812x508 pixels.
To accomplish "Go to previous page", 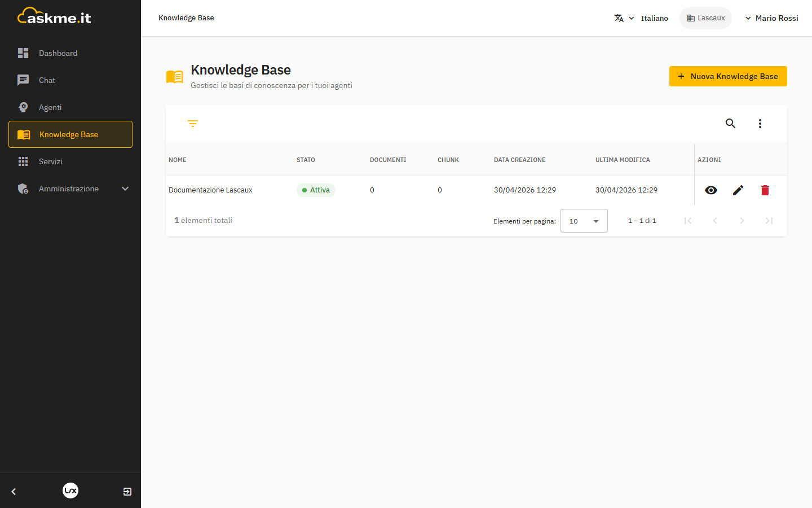I will click(x=715, y=221).
